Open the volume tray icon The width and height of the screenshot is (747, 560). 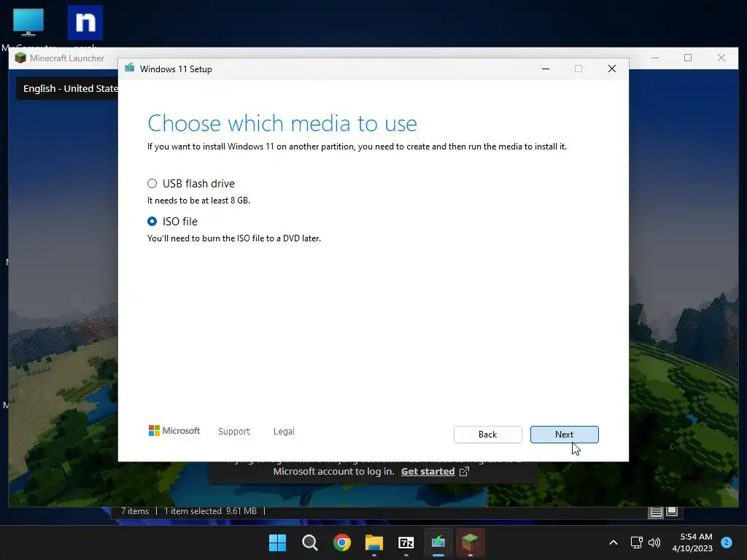(x=654, y=542)
